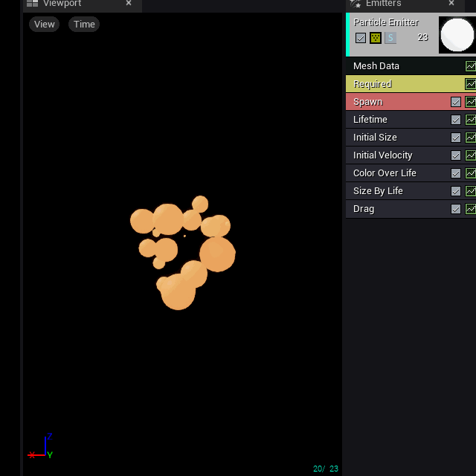
Task: Open Initial Velocity curve graph icon
Action: (471, 155)
